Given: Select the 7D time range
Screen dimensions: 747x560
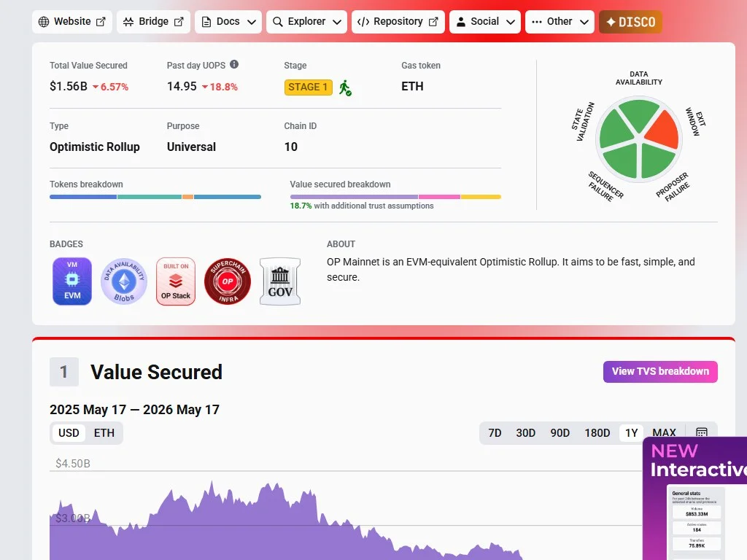Looking at the screenshot, I should click(495, 433).
